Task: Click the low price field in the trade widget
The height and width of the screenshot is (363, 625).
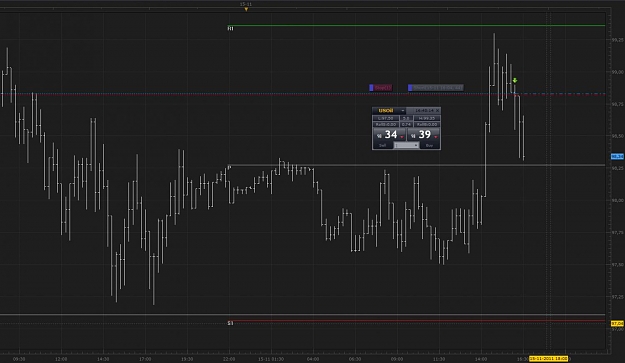Action: [x=385, y=118]
